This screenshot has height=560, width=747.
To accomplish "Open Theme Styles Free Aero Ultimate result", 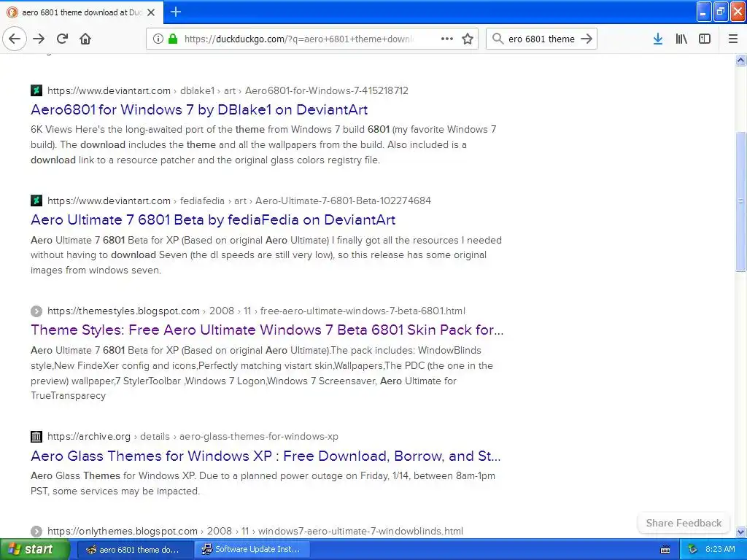I will (267, 330).
